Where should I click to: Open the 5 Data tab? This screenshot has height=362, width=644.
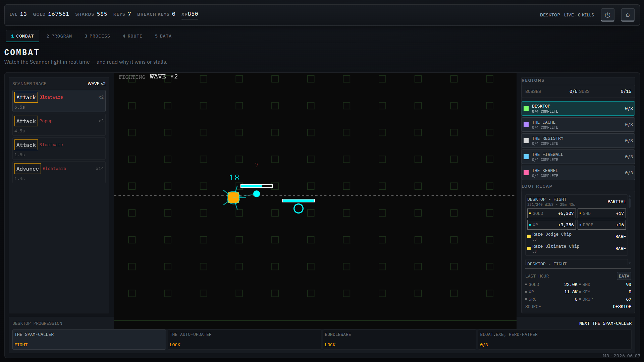point(163,36)
